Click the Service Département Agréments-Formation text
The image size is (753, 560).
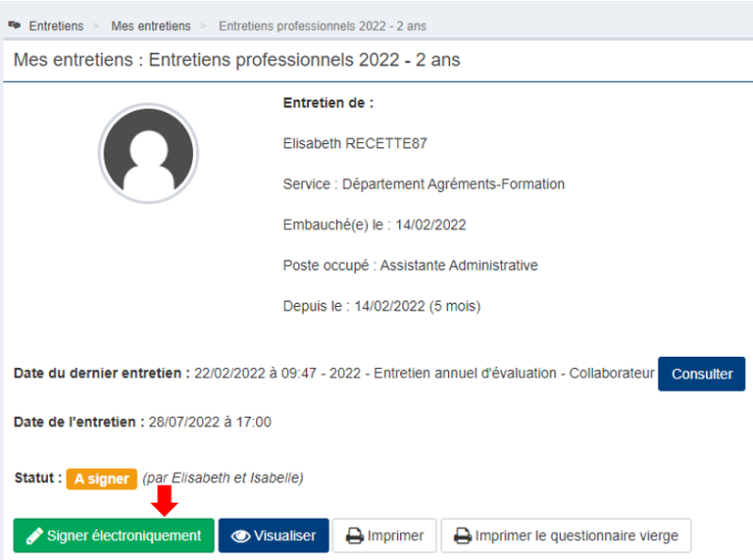[x=424, y=184]
